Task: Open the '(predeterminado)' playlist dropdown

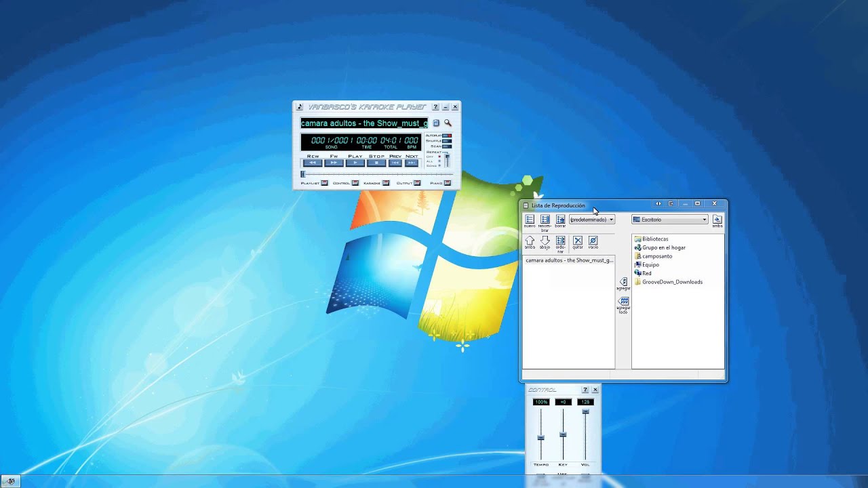Action: pos(592,220)
